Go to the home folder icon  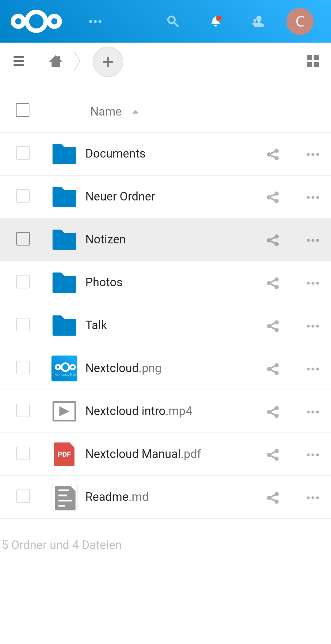coord(56,61)
